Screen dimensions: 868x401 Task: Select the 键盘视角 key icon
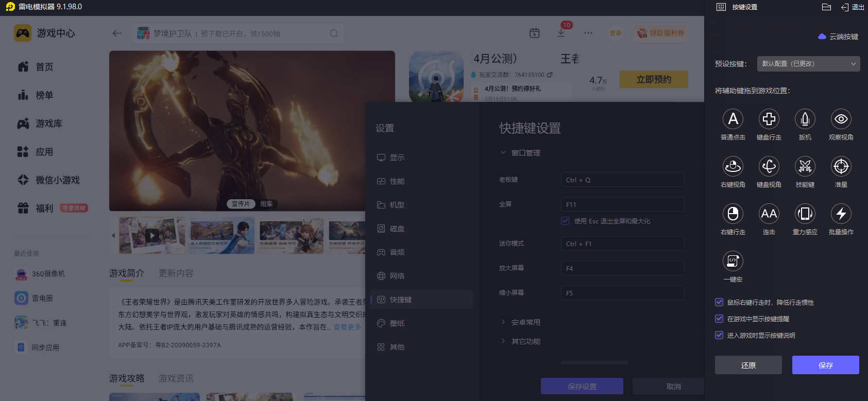[x=769, y=166]
